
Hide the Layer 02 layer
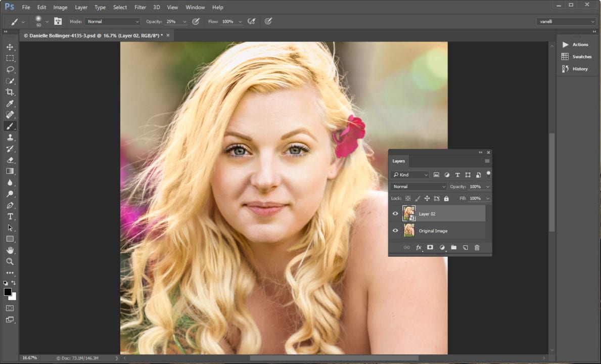click(x=396, y=213)
